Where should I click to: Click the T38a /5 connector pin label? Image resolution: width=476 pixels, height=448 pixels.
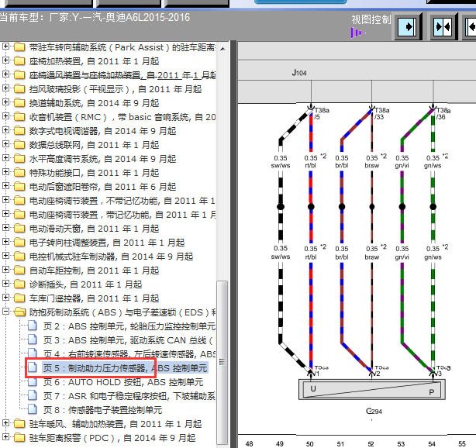tap(322, 113)
